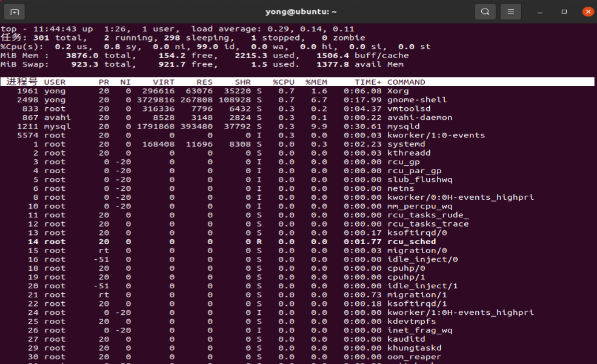Click the %CPU column header
This screenshot has height=364, width=597.
[284, 82]
